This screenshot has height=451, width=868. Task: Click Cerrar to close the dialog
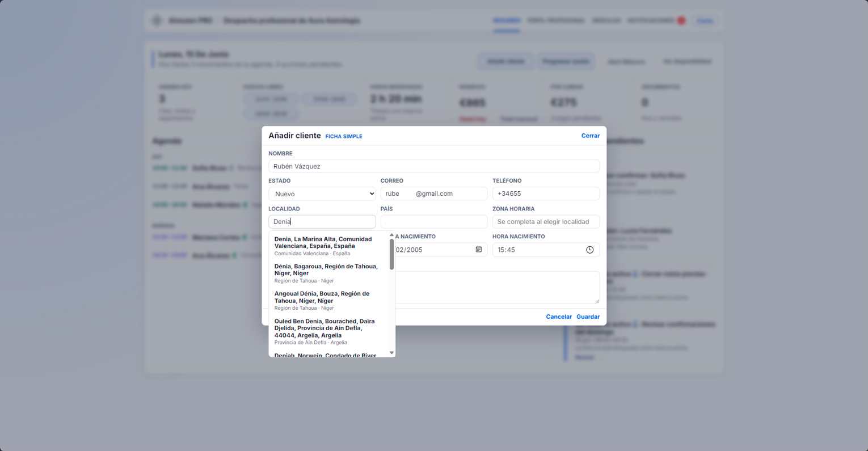(x=590, y=136)
